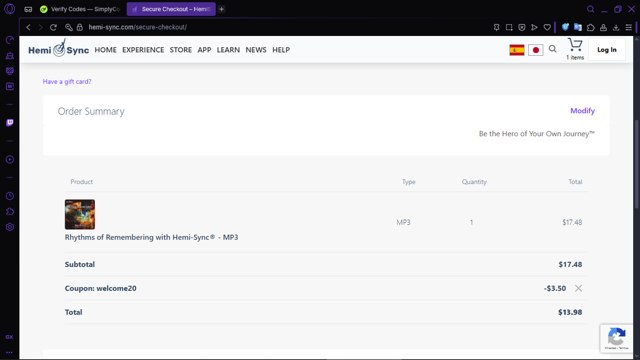
Task: Open Settings gear in the sidebar
Action: point(10,227)
